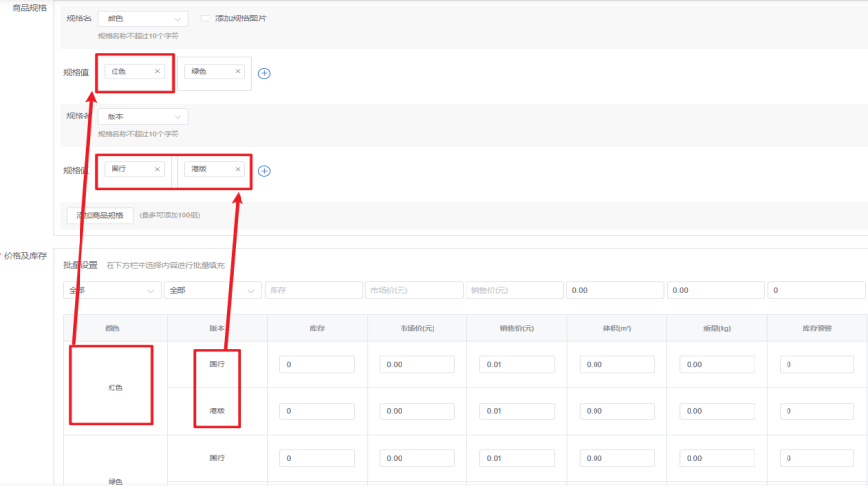
Task: Open the 版本 spec name dropdown
Action: pyautogui.click(x=143, y=116)
